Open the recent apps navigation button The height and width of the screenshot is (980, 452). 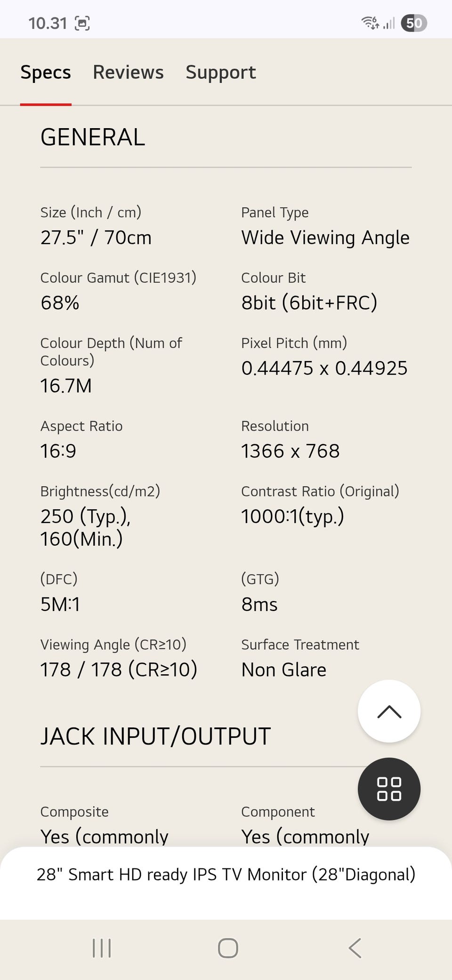coord(102,948)
